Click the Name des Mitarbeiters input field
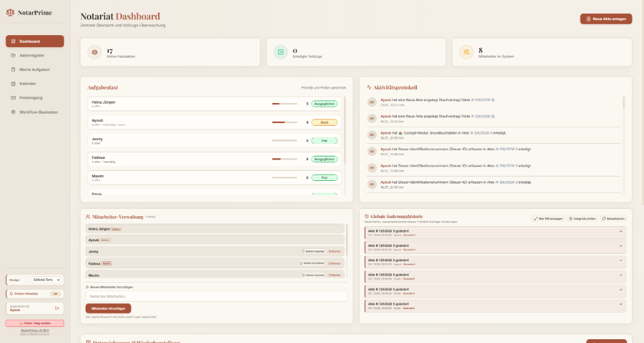 (216, 297)
